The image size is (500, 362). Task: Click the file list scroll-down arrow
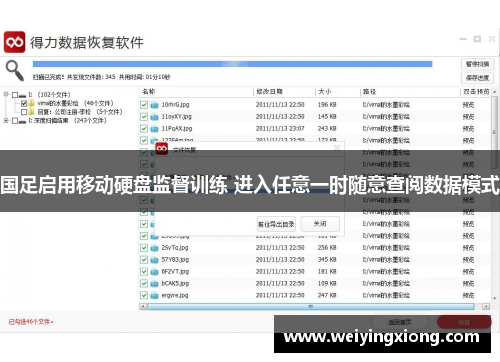pyautogui.click(x=495, y=298)
